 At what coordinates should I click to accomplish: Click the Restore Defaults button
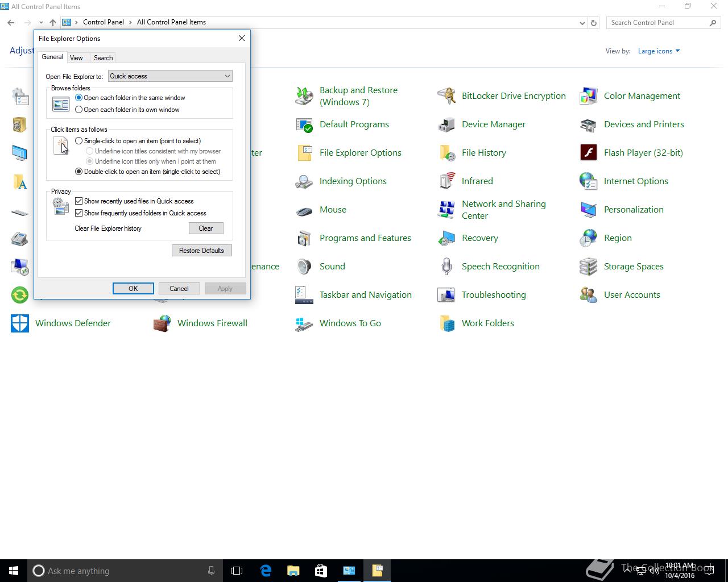pos(202,251)
